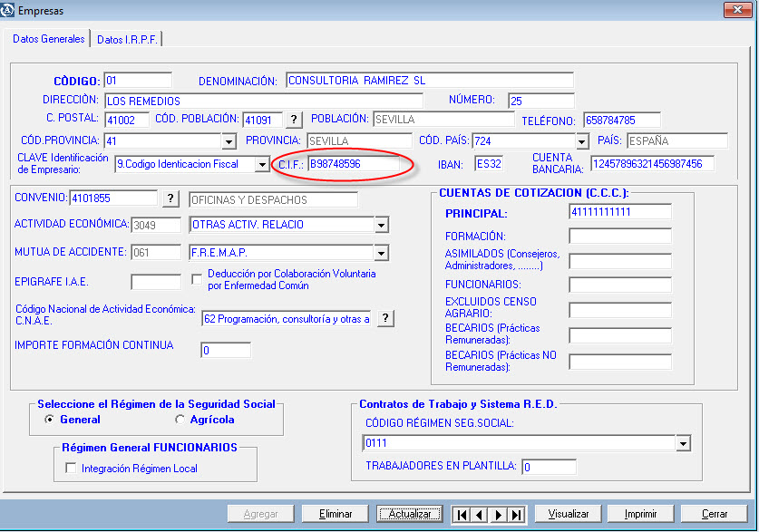Click the C.I.F. input field

coord(354,164)
